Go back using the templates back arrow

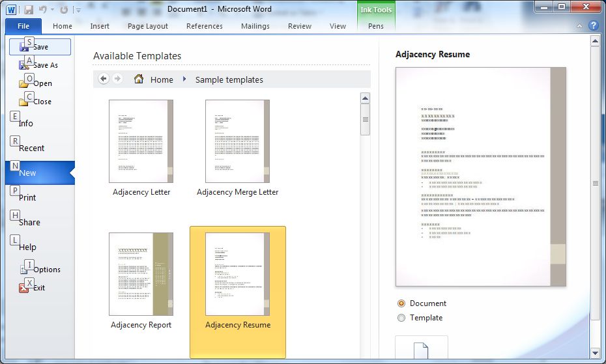coord(104,79)
